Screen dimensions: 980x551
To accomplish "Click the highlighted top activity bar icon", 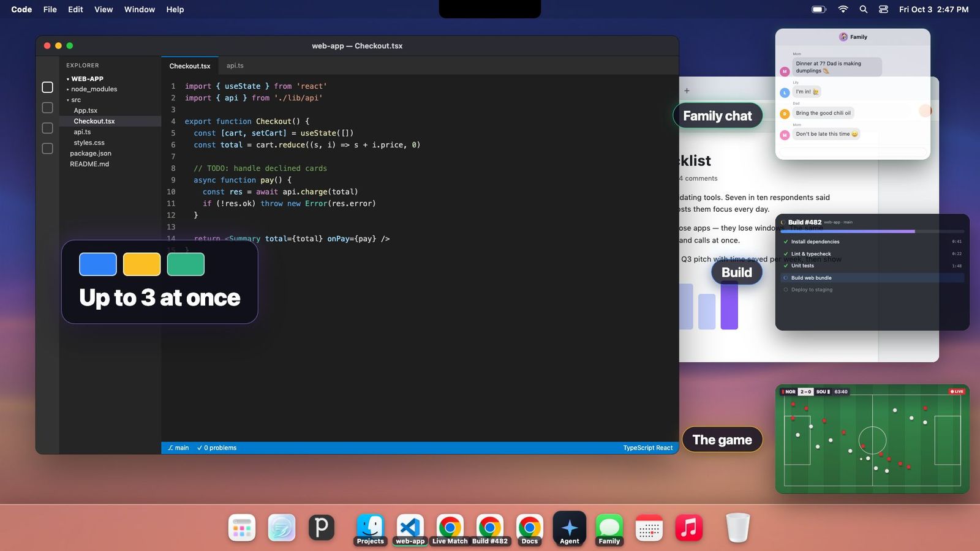I will click(x=47, y=88).
